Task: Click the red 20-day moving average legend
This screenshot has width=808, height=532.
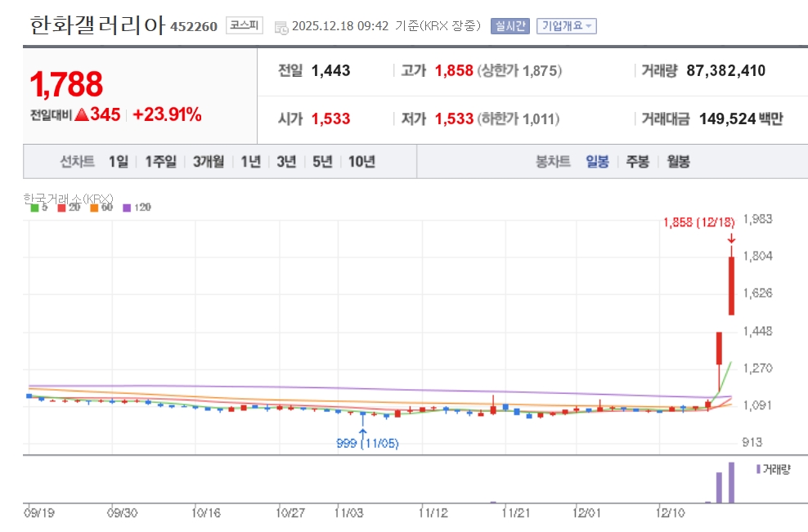Action: [x=64, y=208]
